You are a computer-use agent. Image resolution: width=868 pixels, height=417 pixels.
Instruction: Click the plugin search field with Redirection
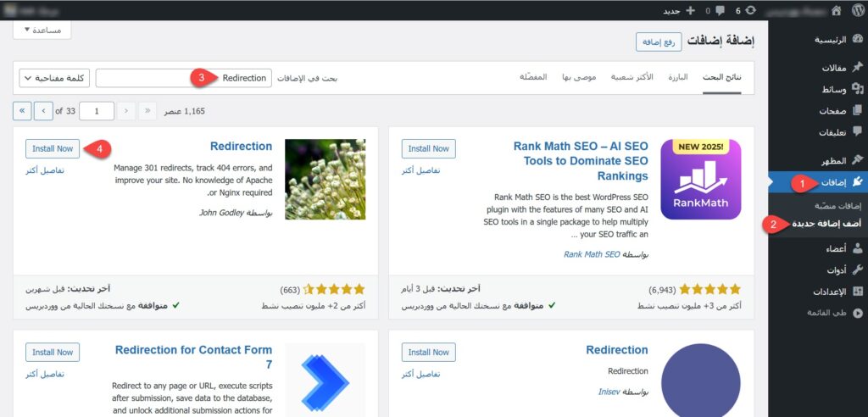pos(184,78)
